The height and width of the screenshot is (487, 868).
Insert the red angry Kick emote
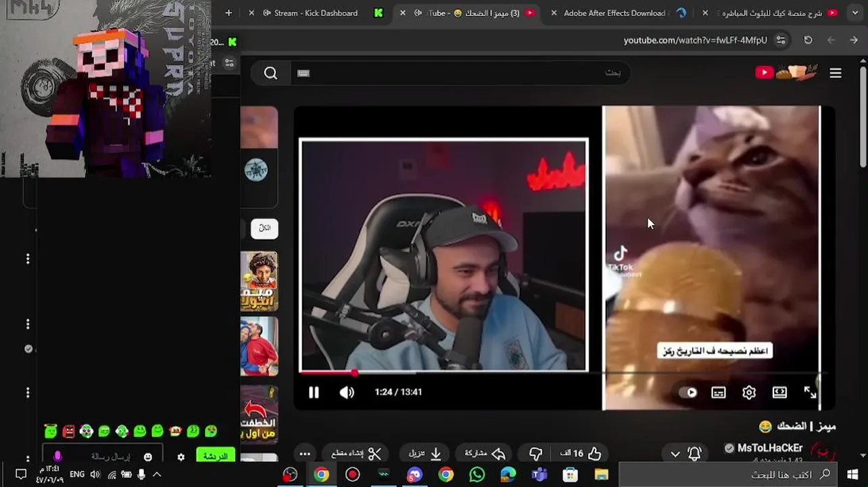tap(68, 431)
